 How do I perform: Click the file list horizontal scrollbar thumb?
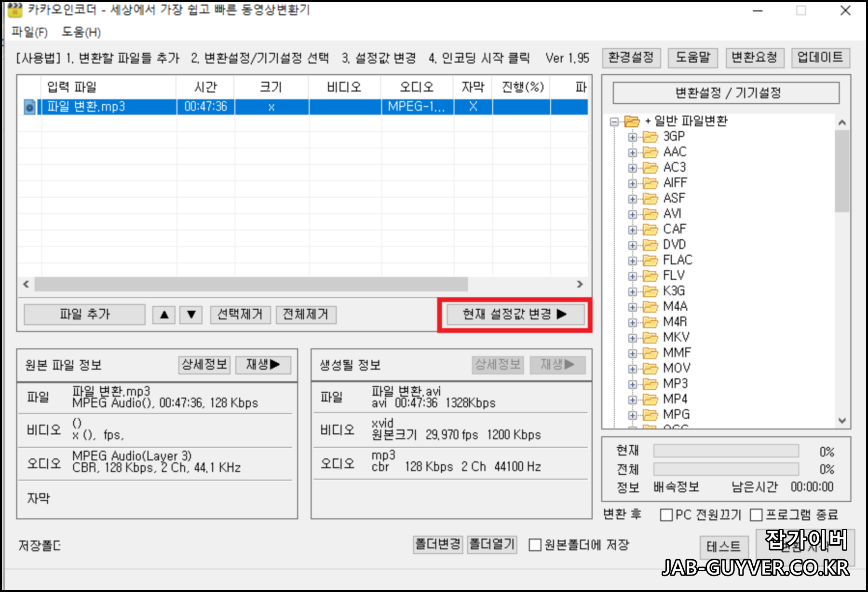(x=251, y=284)
